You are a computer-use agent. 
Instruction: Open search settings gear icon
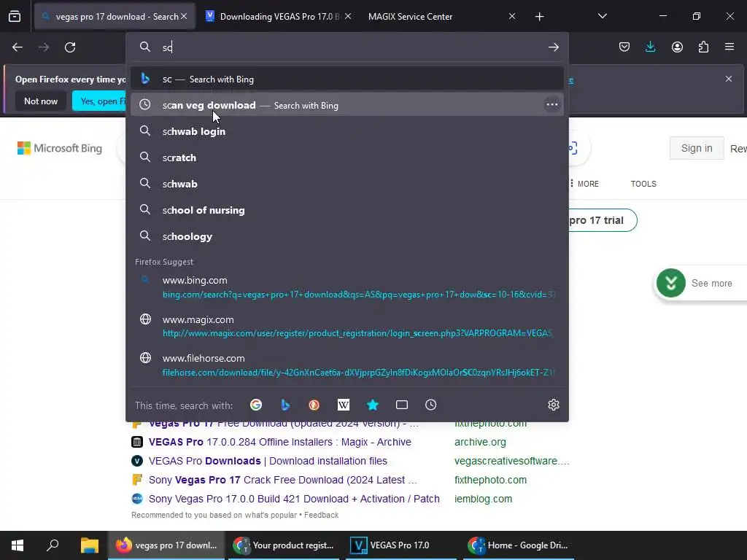click(553, 405)
